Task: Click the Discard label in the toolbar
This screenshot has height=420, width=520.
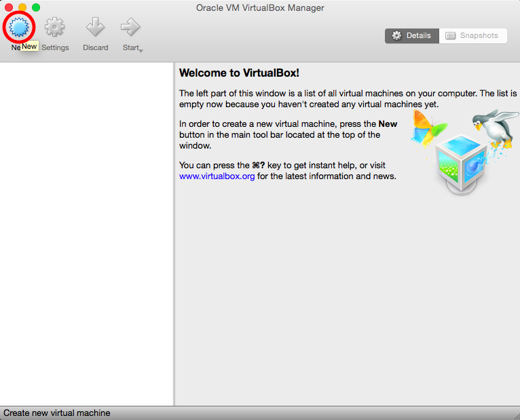Action: (x=96, y=47)
